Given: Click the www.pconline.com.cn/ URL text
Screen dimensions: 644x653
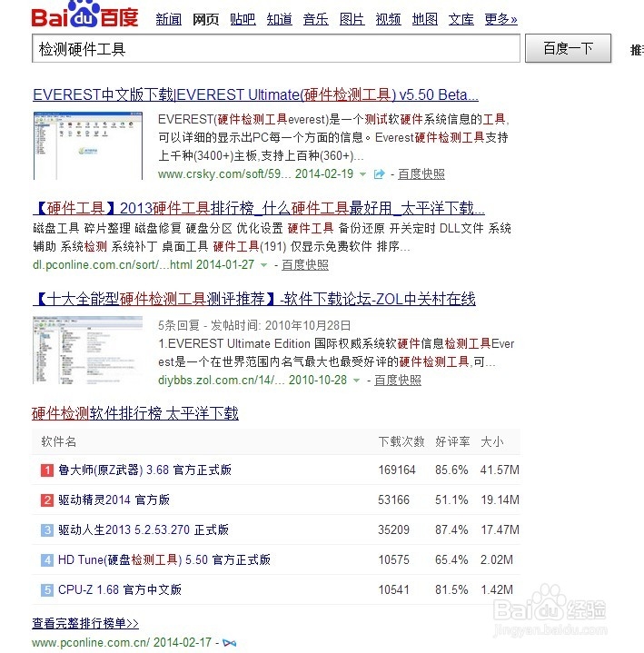Looking at the screenshot, I should (x=91, y=643).
